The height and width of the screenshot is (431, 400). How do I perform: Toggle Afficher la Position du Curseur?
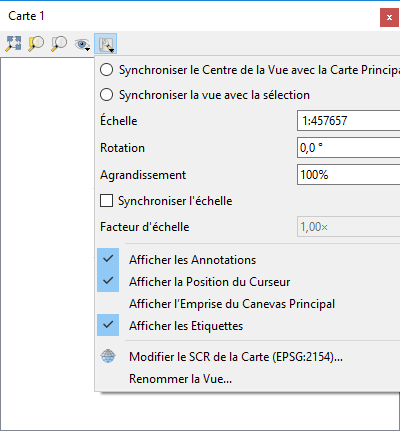[x=247, y=281]
